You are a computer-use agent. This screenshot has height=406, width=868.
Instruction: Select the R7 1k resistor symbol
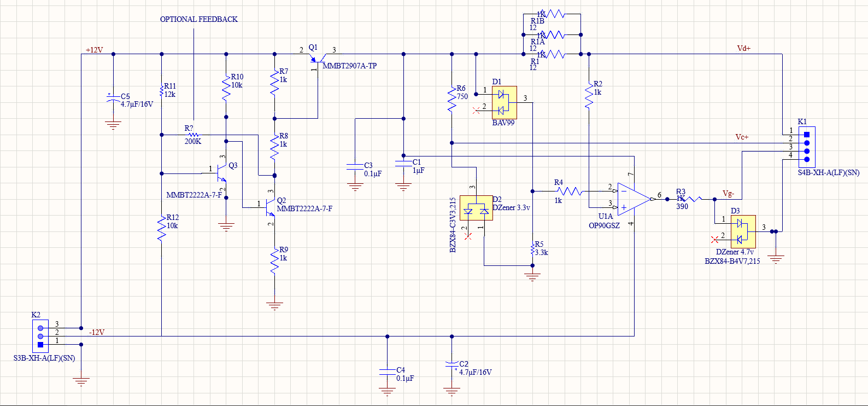point(275,83)
